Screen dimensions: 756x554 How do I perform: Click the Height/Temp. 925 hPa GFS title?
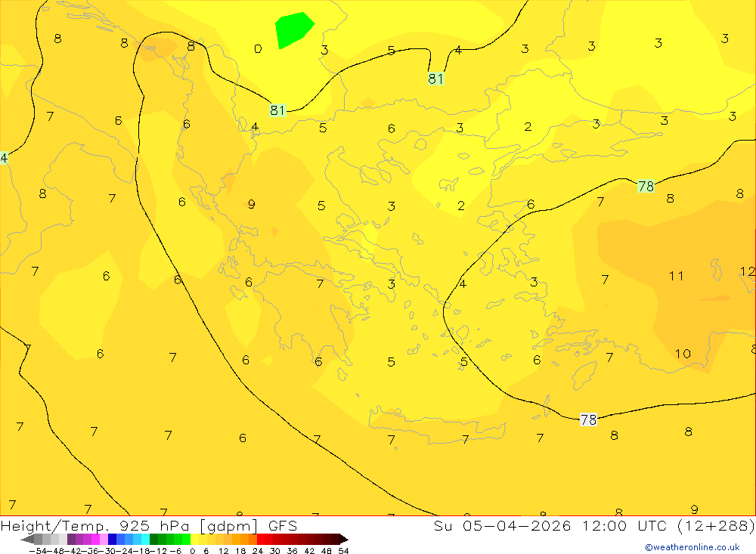click(148, 525)
